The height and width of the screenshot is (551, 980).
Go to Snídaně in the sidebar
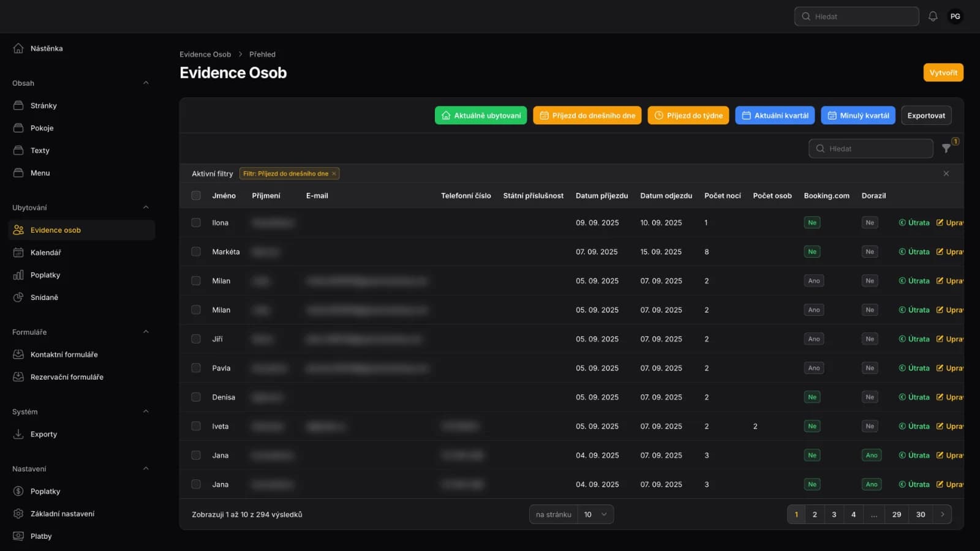tap(44, 298)
